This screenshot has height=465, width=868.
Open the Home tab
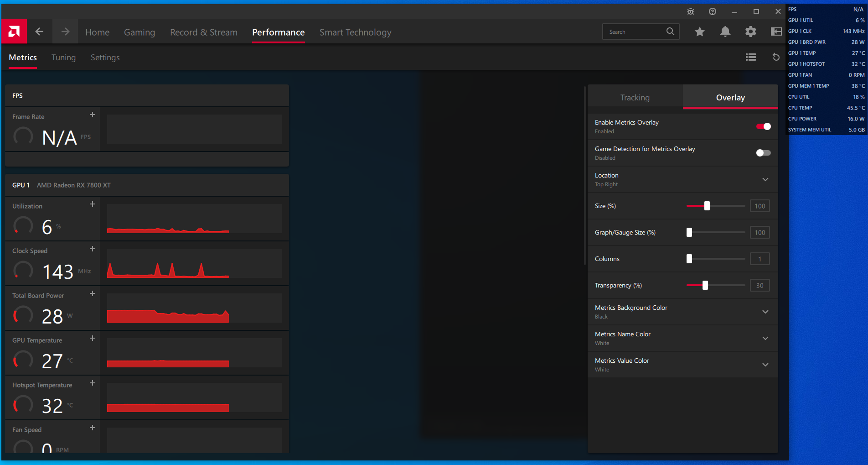coord(98,32)
